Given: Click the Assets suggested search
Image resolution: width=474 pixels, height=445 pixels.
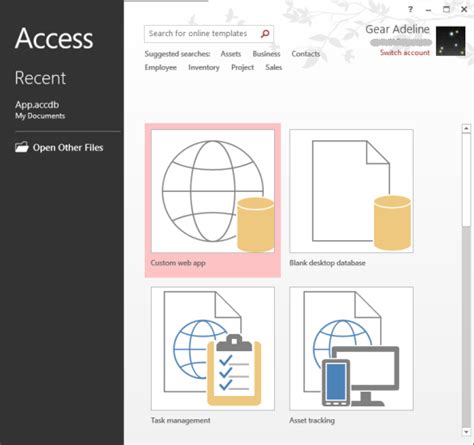Looking at the screenshot, I should [x=231, y=54].
